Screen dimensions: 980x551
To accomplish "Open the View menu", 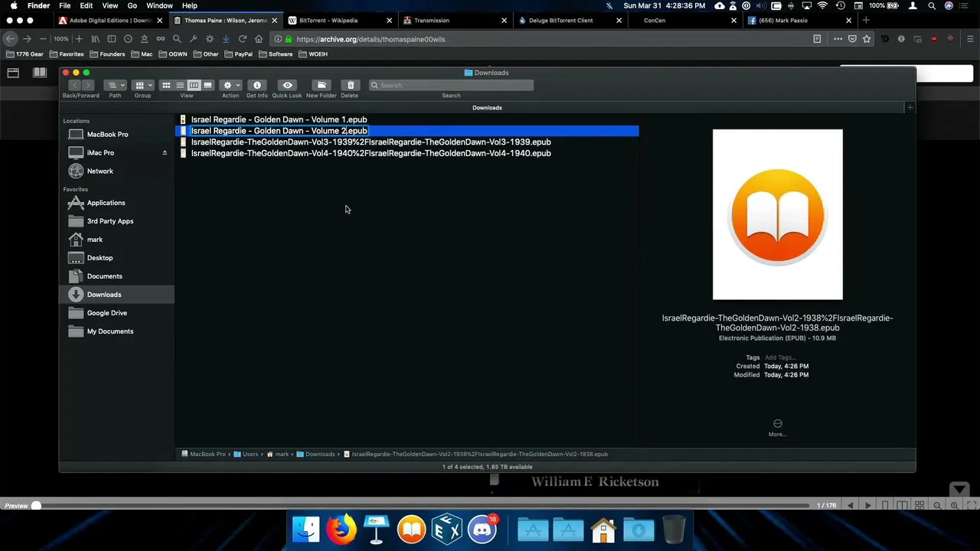I will [x=109, y=5].
